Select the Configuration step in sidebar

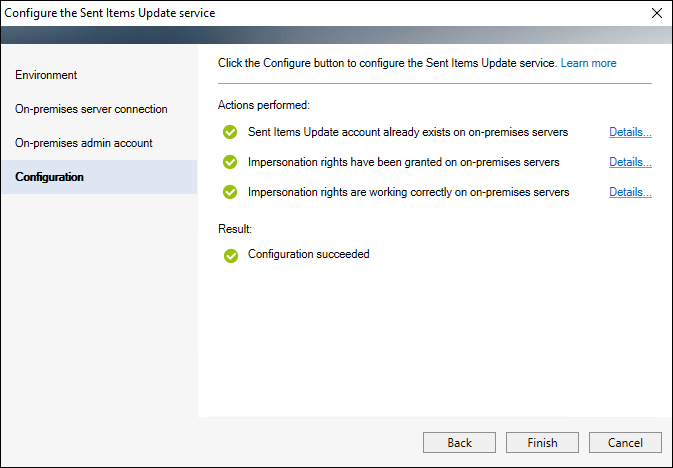(x=99, y=177)
